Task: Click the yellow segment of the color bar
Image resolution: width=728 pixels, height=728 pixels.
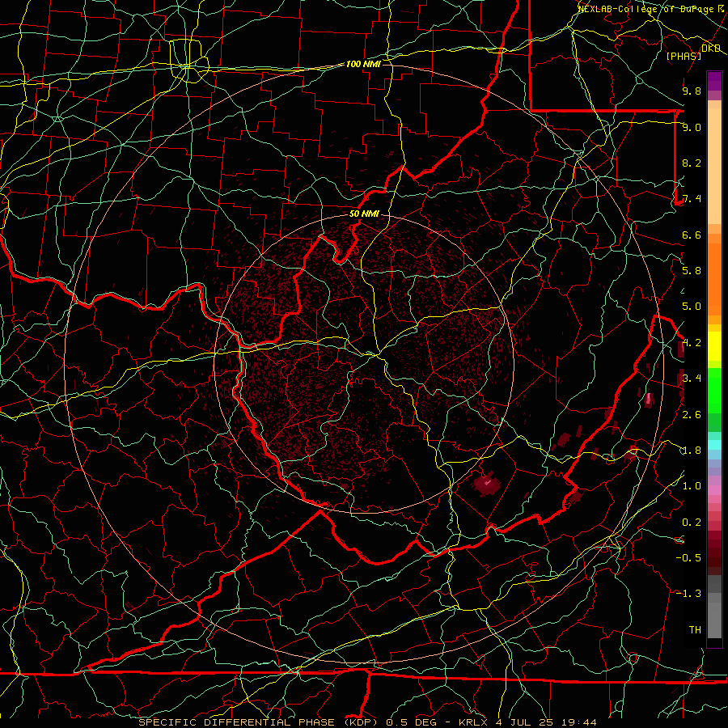Action: click(x=714, y=346)
